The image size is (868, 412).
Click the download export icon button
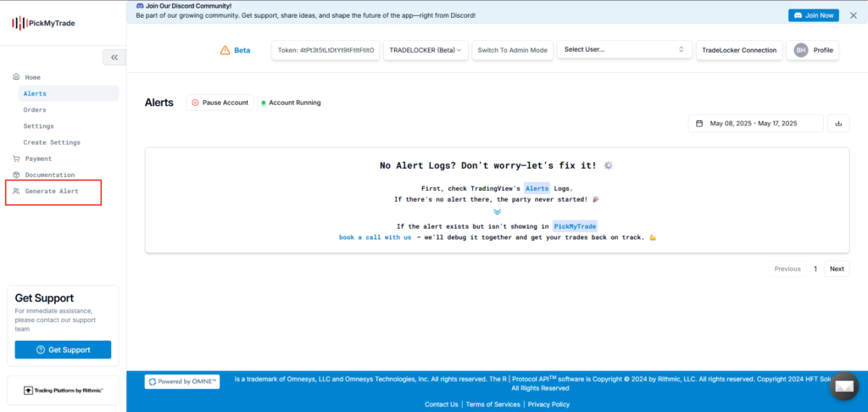838,124
